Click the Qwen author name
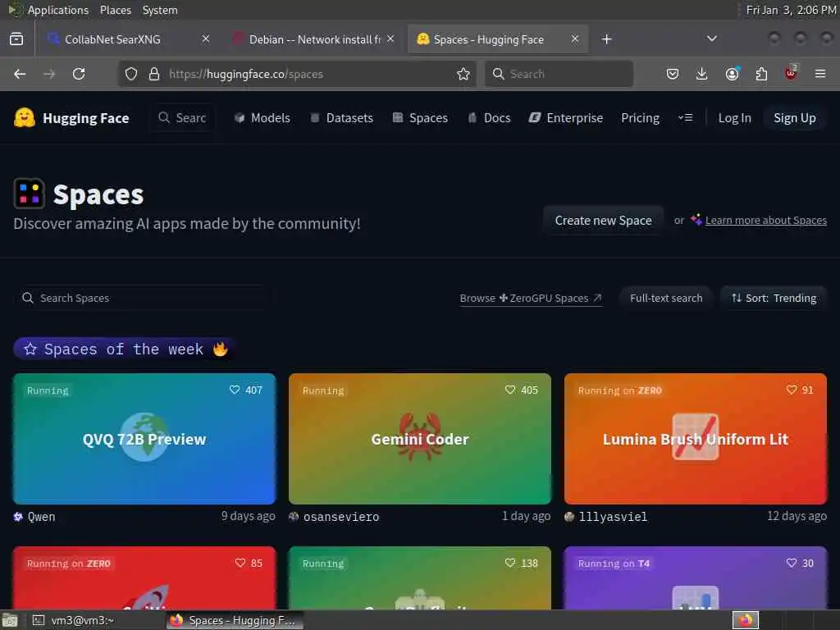840x630 pixels. [x=41, y=517]
